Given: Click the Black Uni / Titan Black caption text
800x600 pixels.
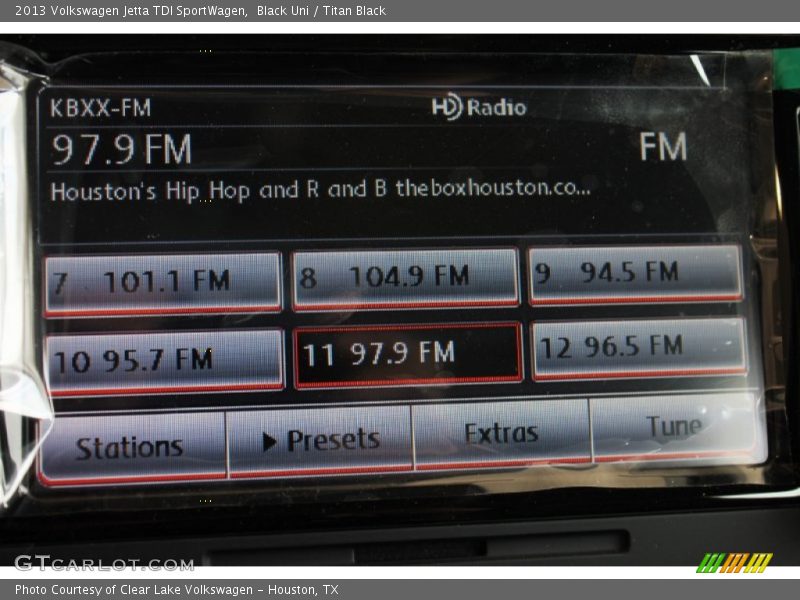Looking at the screenshot, I should (x=321, y=11).
